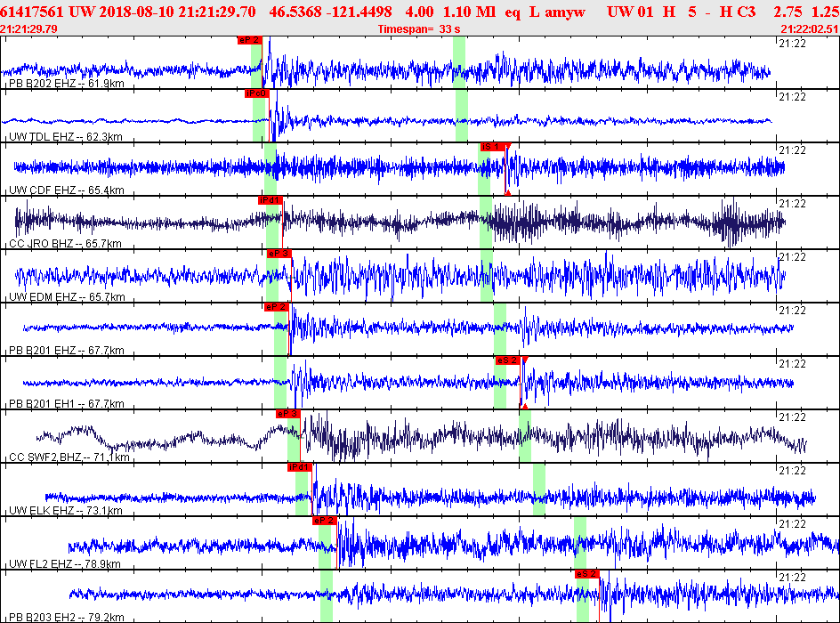840x623 pixels.
Task: Click the 21:22 time tick label on UW ELK EHZ row
Action: click(x=792, y=471)
